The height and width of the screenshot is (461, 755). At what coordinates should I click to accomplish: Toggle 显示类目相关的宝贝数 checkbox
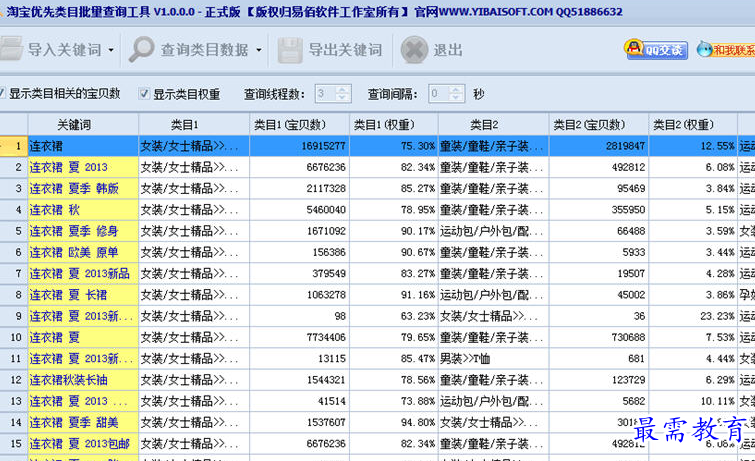click(x=2, y=93)
